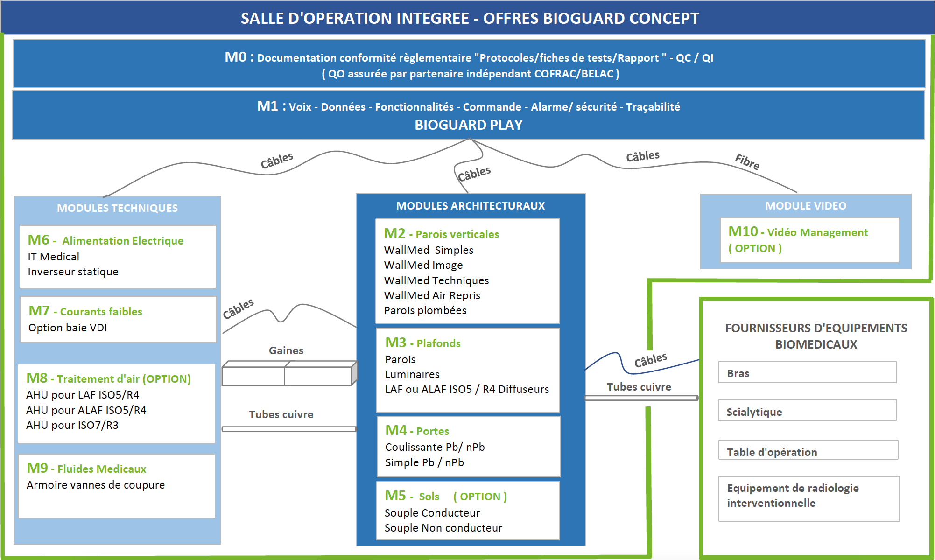
Task: Click the MODULES TECHNIQUES heading
Action: pos(117,208)
